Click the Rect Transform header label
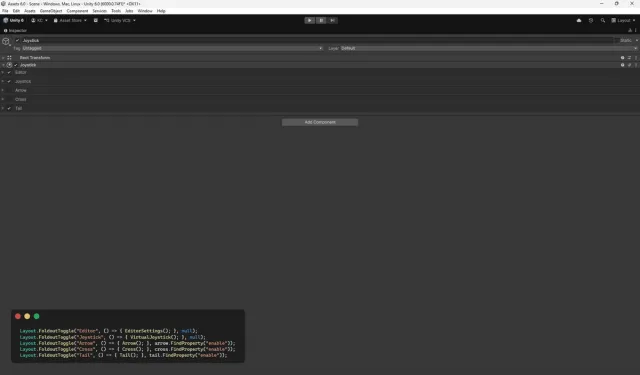 coord(35,58)
